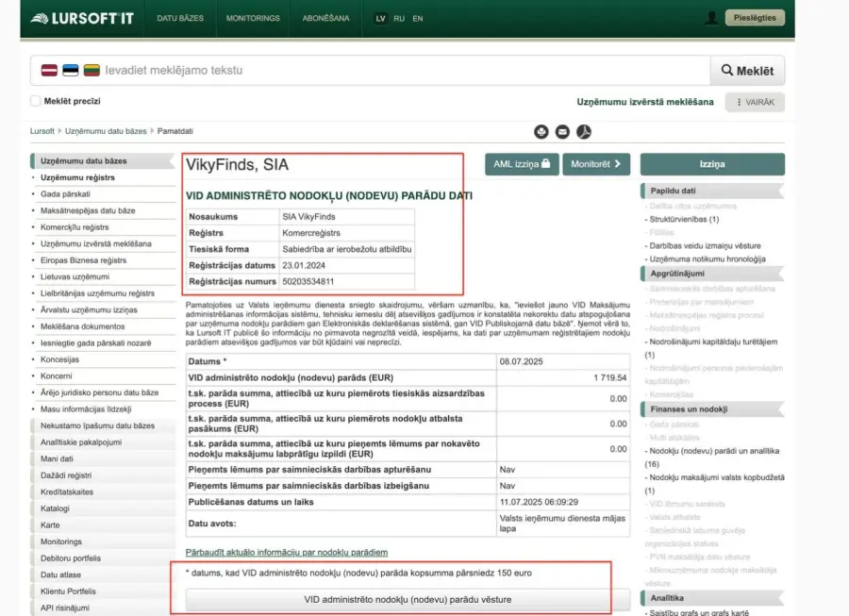Image resolution: width=849 pixels, height=616 pixels.
Task: Open Lietuvas uzņēmumi in sidebar
Action: click(75, 276)
